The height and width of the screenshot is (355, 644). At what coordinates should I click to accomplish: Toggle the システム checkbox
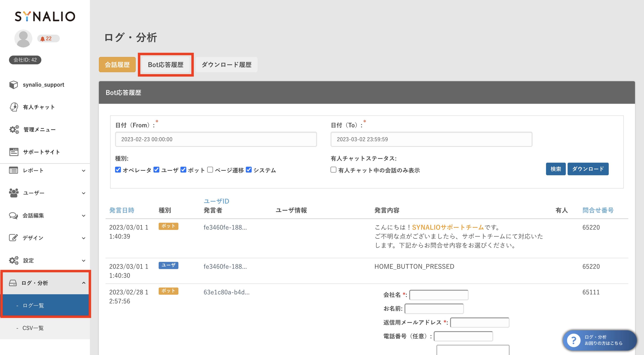point(249,169)
